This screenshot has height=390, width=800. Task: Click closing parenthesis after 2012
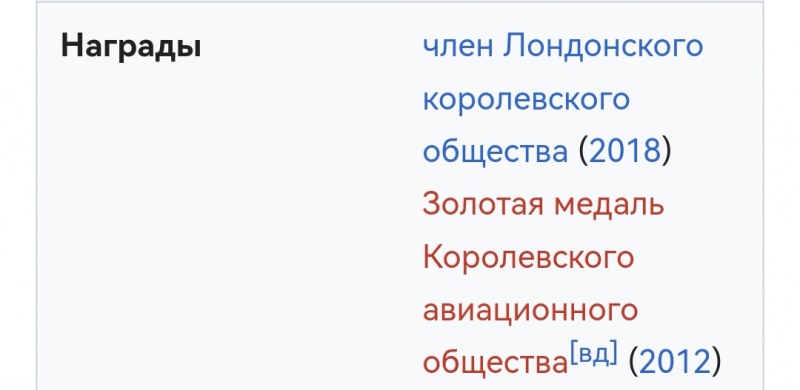click(x=716, y=363)
